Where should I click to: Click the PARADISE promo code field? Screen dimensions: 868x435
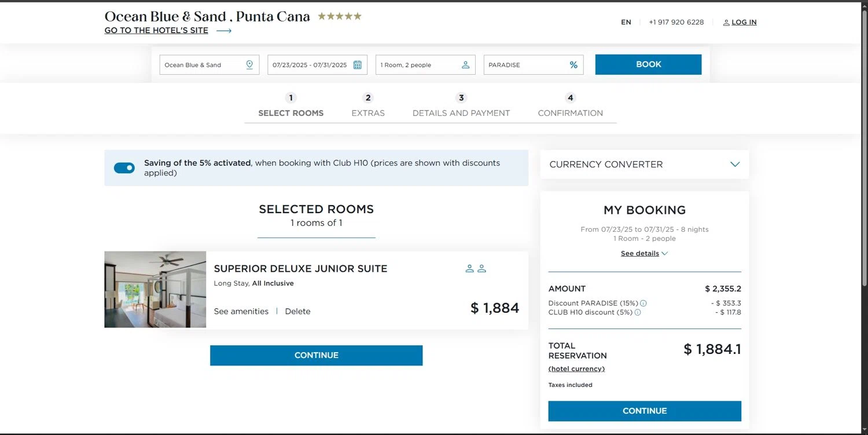coord(534,65)
